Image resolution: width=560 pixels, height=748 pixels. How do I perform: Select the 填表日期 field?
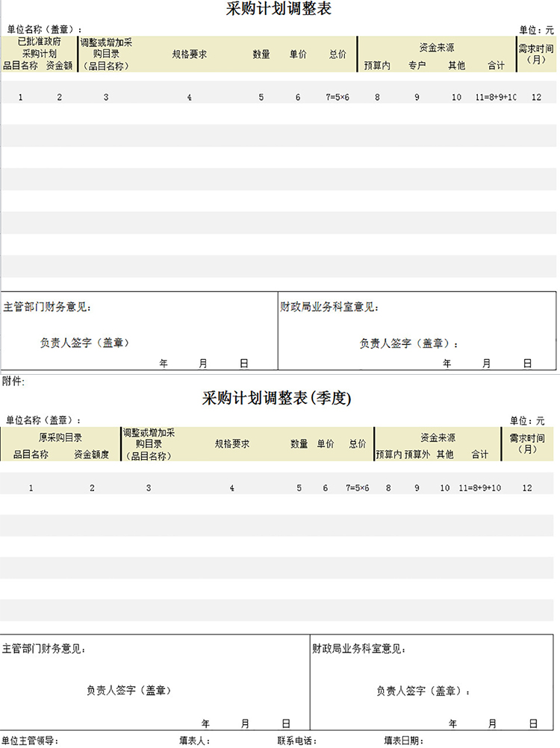pyautogui.click(x=404, y=741)
